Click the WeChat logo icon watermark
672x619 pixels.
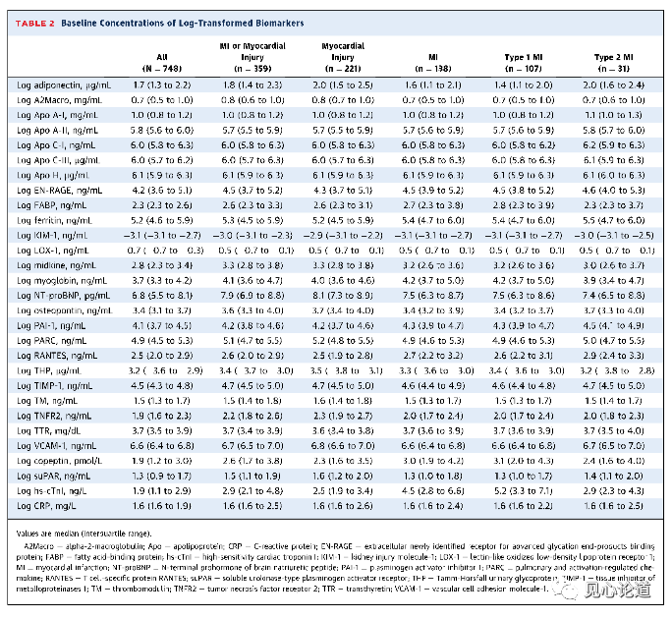click(564, 589)
